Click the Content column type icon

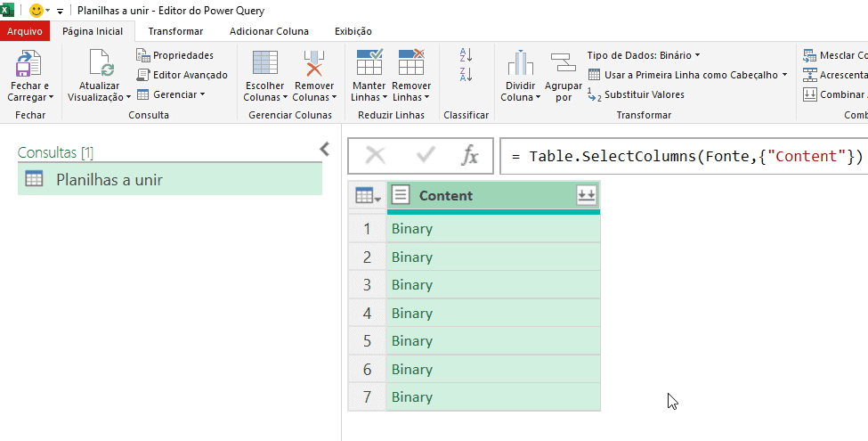[x=401, y=195]
